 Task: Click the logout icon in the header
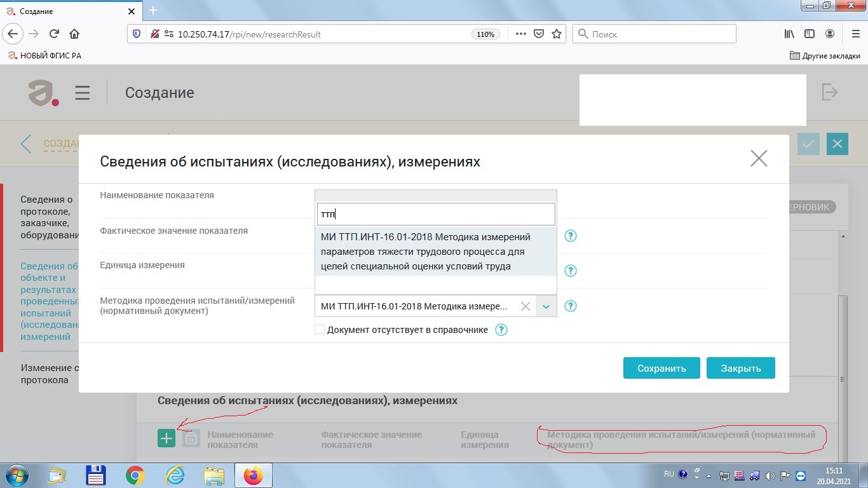830,92
